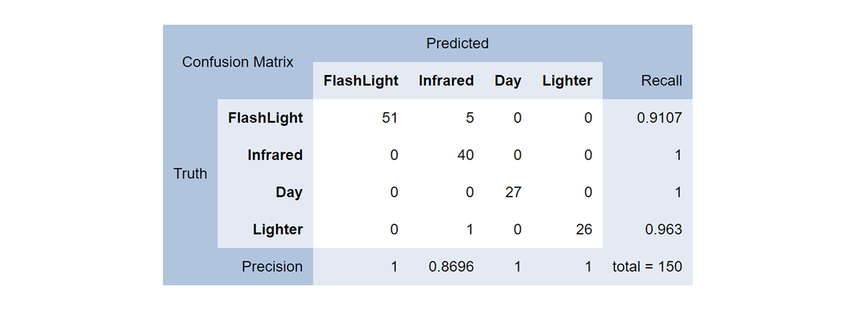
Task: Select the Infrared row label
Action: (x=275, y=155)
